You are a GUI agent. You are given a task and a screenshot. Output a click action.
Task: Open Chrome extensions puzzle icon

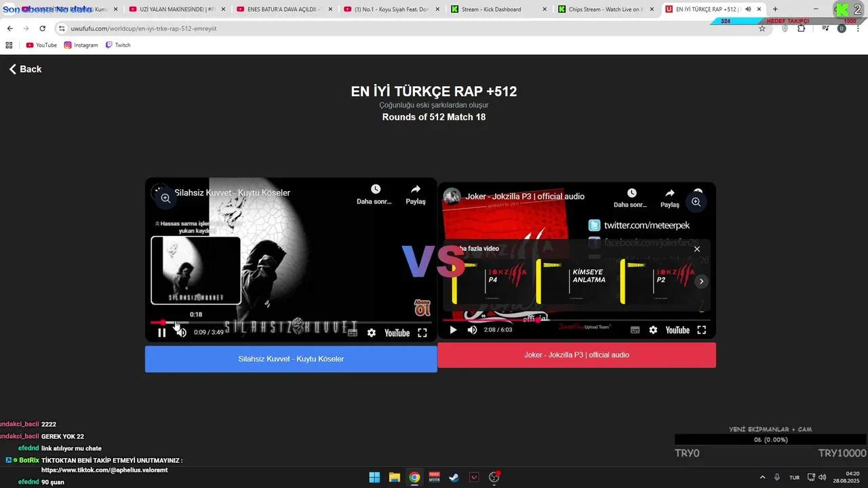click(802, 28)
